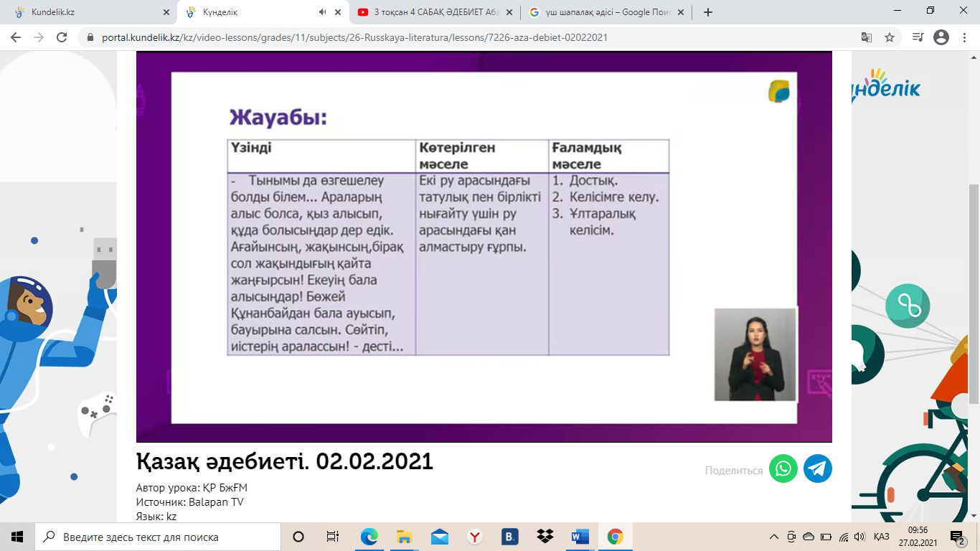Open File Explorer from taskbar

404,537
